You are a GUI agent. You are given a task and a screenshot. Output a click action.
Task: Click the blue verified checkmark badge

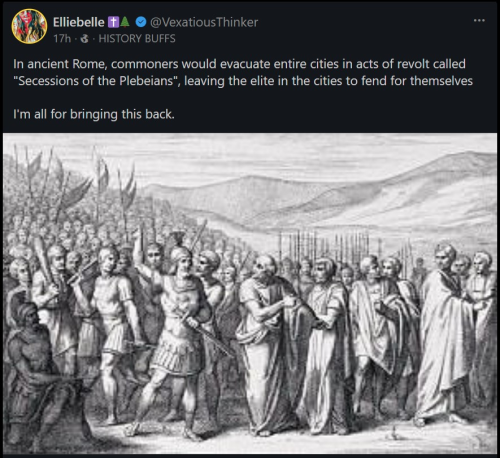[141, 22]
